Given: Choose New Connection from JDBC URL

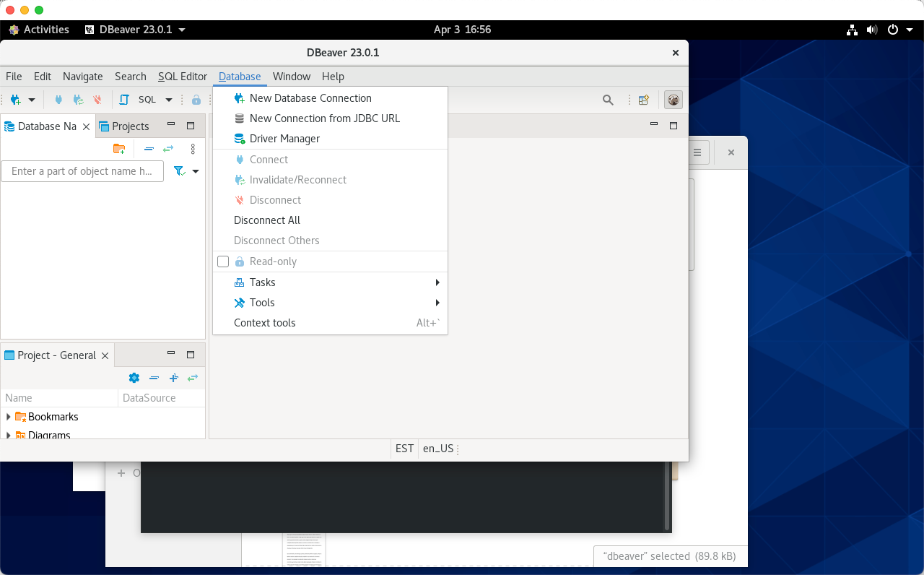Looking at the screenshot, I should coord(331,118).
